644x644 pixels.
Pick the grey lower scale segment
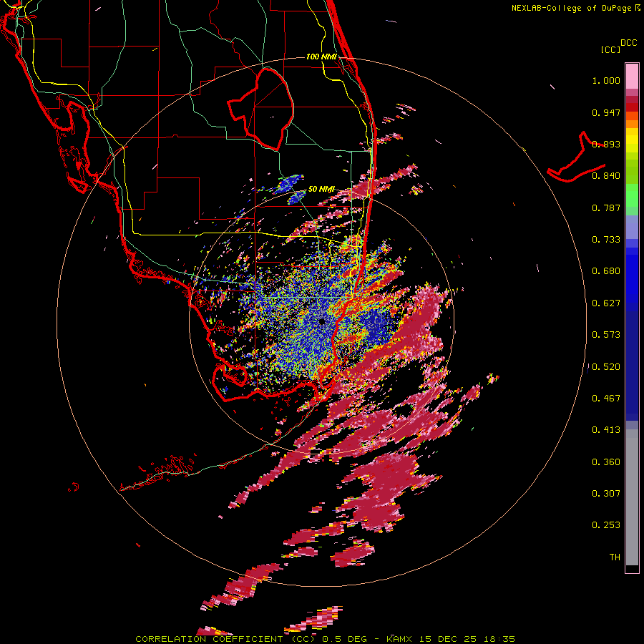point(632,497)
